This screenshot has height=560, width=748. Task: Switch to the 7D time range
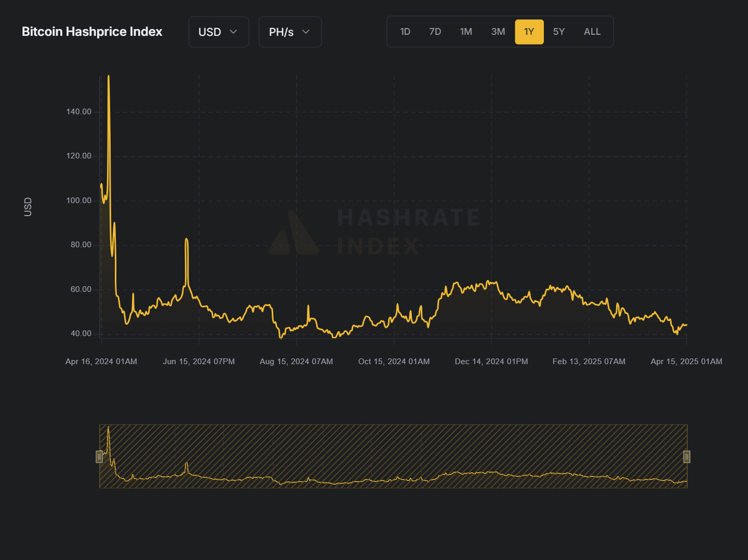[435, 32]
